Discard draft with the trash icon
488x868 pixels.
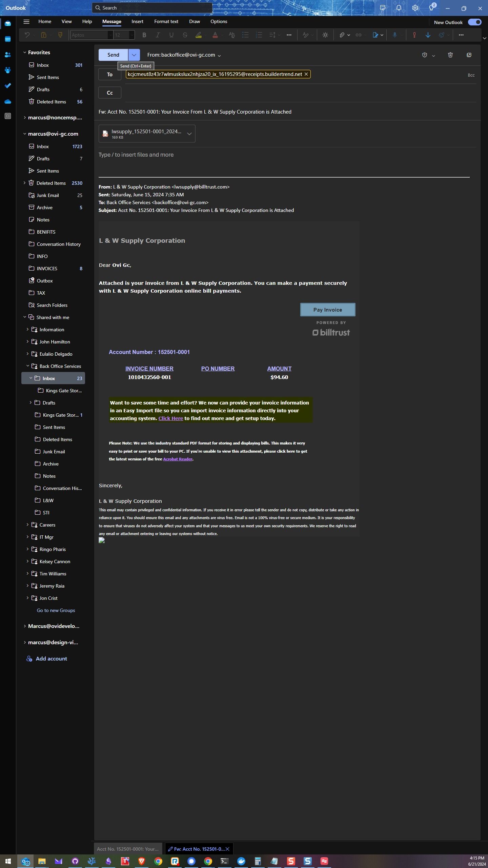click(450, 55)
